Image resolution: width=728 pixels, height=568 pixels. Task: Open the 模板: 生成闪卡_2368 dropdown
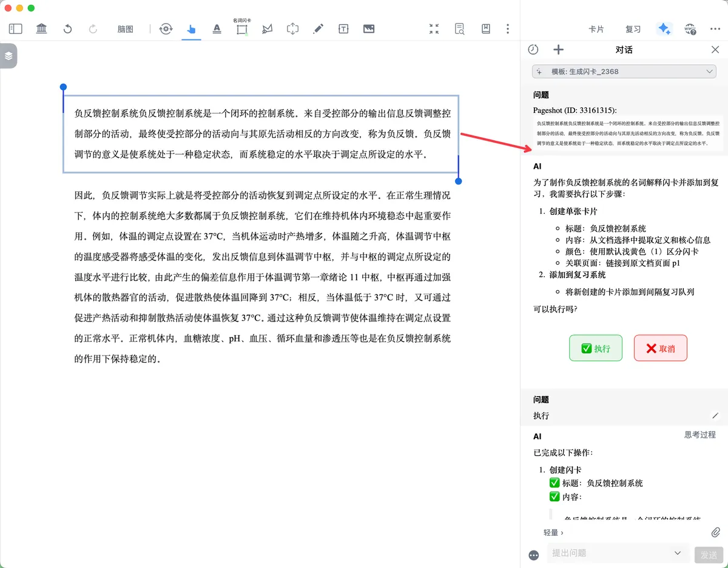[624, 72]
